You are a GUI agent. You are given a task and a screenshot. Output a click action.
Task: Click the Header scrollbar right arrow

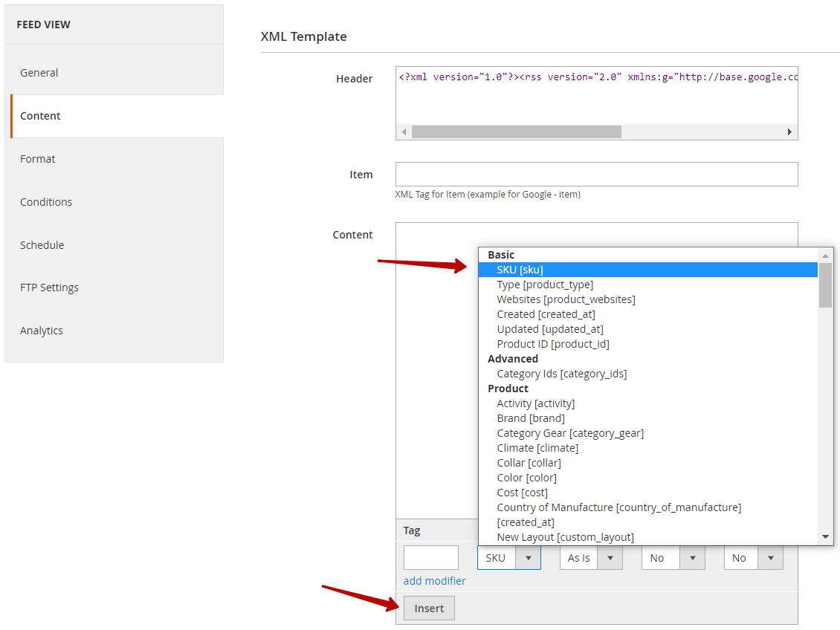point(789,131)
